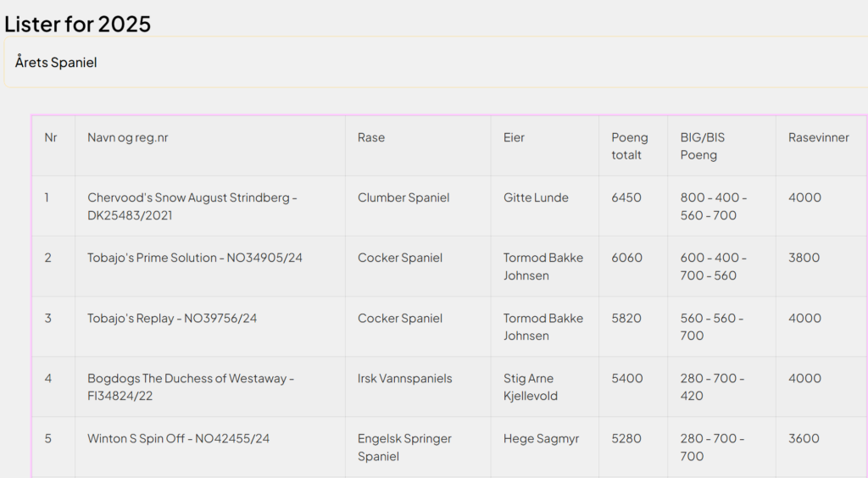Viewport: 868px width, 478px height.
Task: Click the 'Nr' column header
Action: tap(51, 137)
